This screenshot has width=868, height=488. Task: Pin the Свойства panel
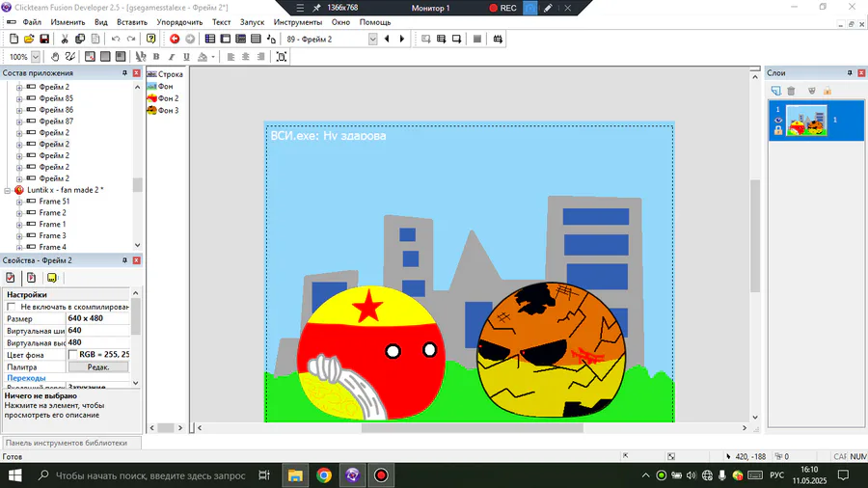coord(124,260)
